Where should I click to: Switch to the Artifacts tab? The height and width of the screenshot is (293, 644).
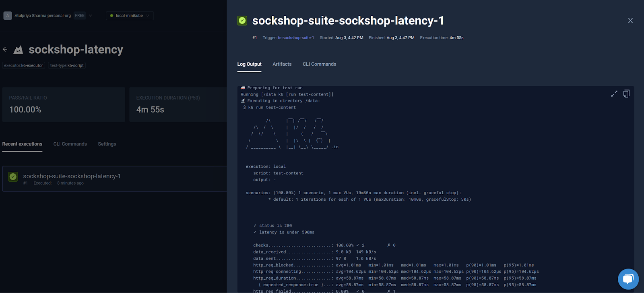(x=282, y=64)
